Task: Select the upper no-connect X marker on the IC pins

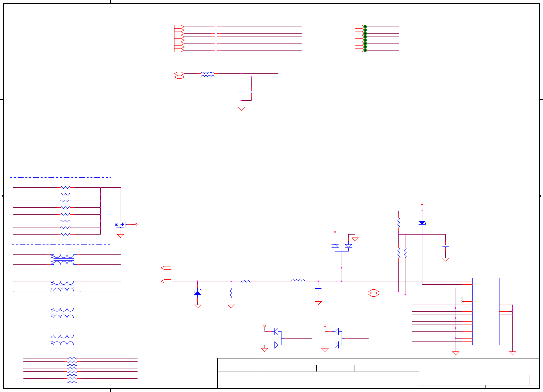Action: (462, 298)
